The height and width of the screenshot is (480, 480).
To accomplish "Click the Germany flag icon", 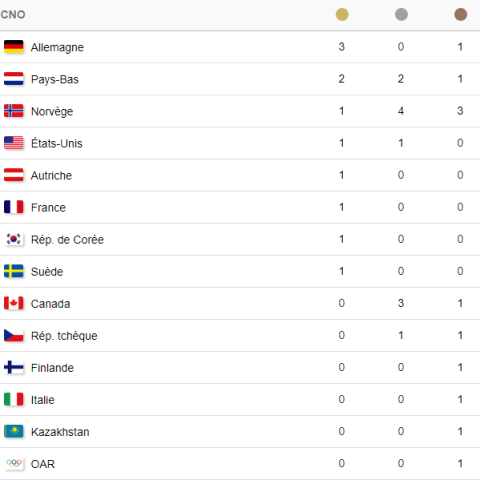I will click(14, 47).
